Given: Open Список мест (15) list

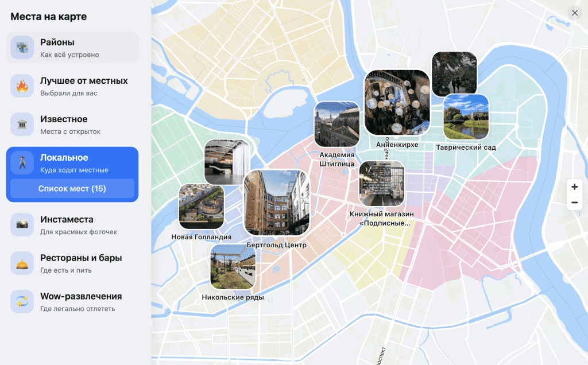Looking at the screenshot, I should click(x=72, y=188).
